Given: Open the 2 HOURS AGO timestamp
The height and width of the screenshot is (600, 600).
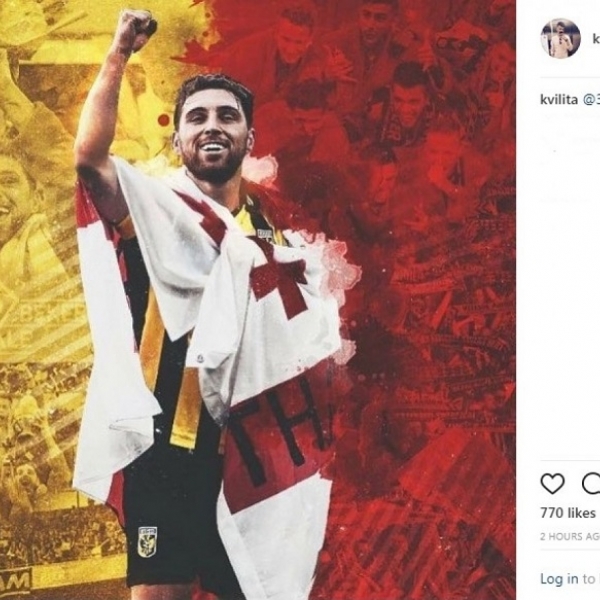Looking at the screenshot, I should tap(570, 536).
